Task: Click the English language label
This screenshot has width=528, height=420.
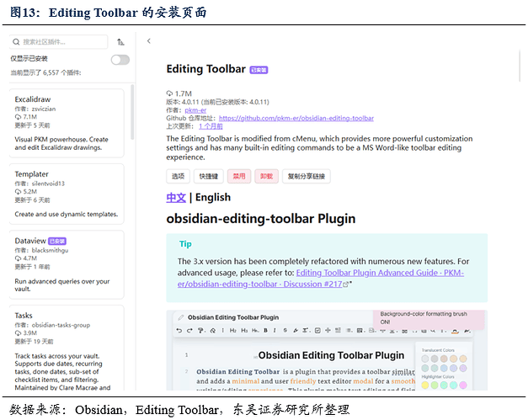Action: pyautogui.click(x=213, y=197)
